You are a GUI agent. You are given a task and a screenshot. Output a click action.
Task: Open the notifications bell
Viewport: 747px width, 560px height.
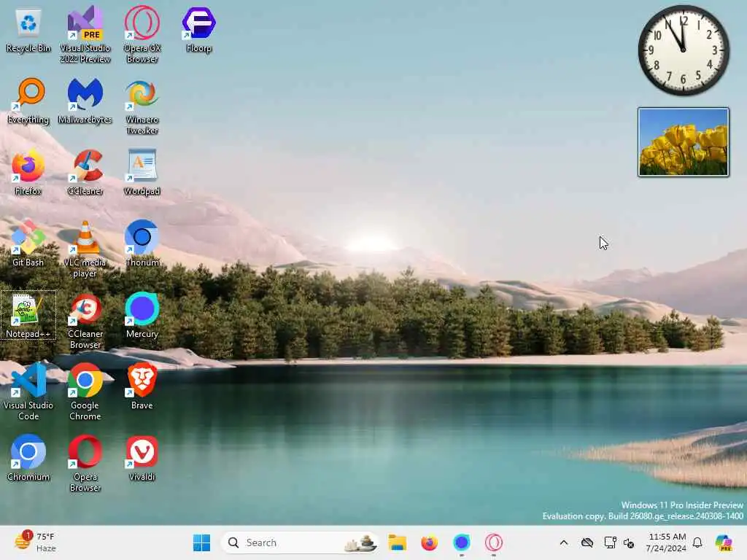(697, 542)
